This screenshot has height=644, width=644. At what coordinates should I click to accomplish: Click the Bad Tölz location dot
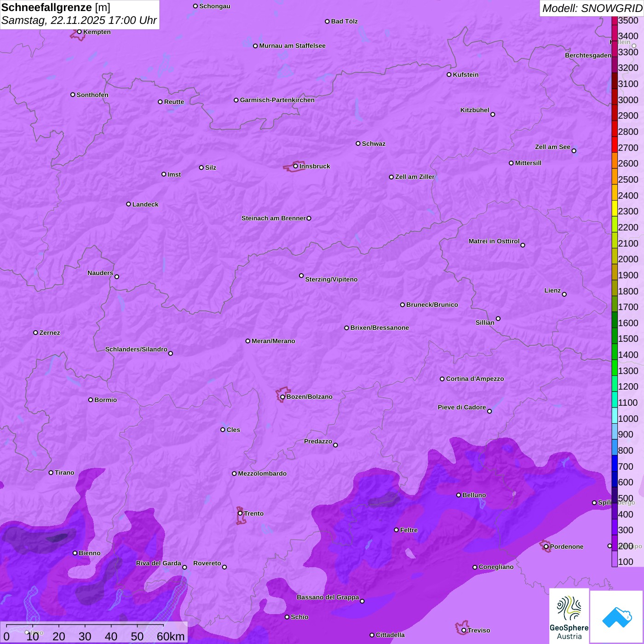[327, 21]
